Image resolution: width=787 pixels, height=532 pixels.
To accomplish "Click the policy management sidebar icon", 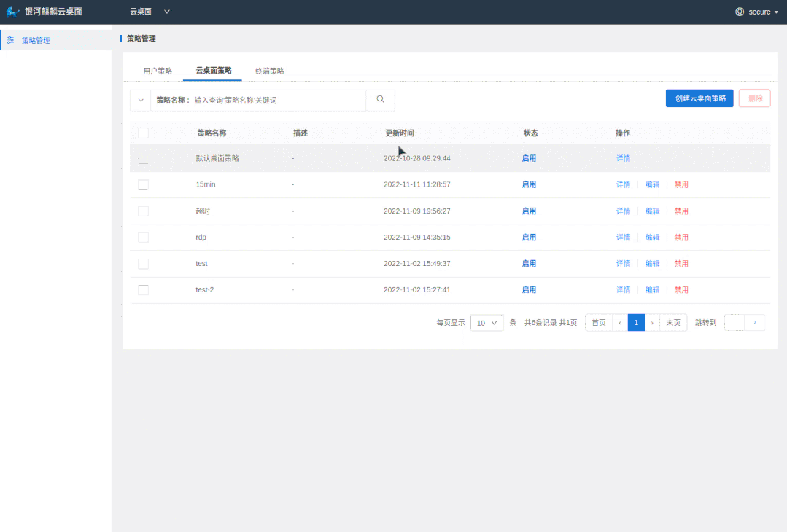I will coord(10,40).
